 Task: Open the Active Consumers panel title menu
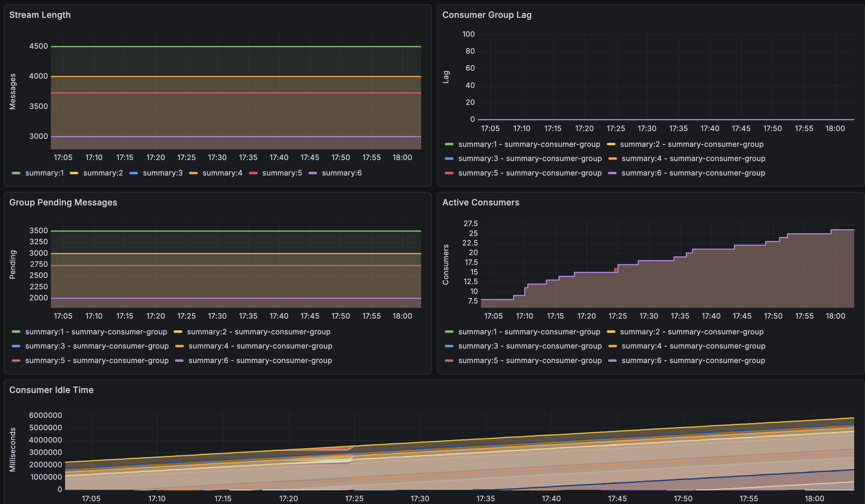tap(480, 202)
